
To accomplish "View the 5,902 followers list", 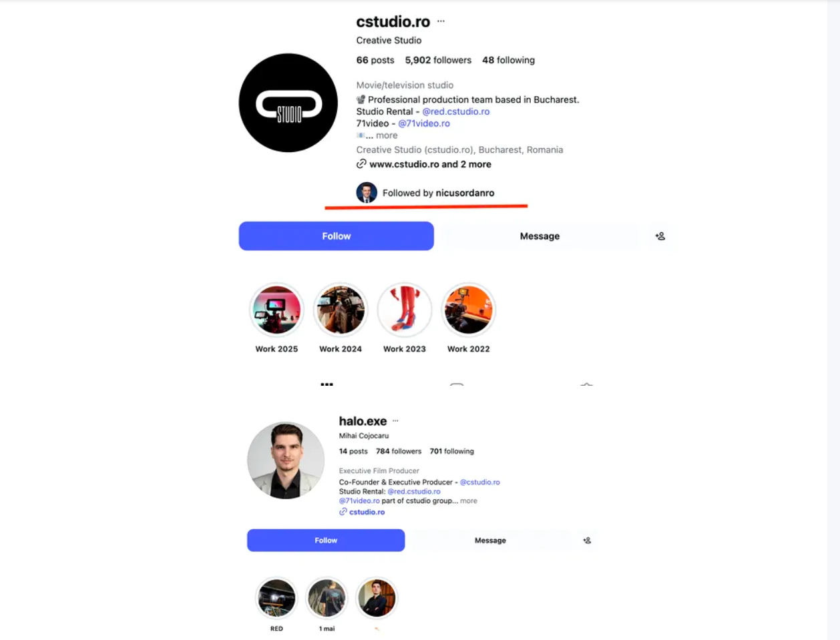I will pos(438,60).
